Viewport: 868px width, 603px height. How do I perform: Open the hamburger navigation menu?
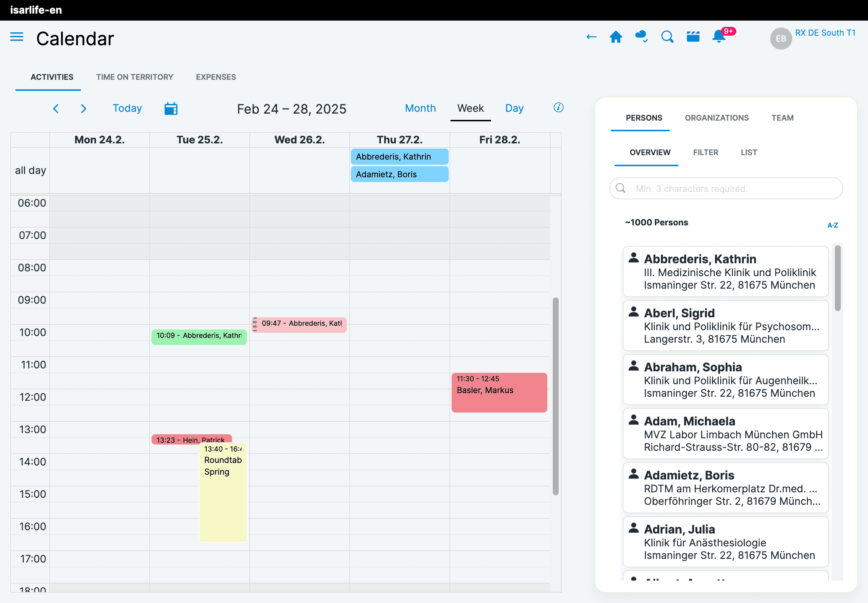(17, 37)
